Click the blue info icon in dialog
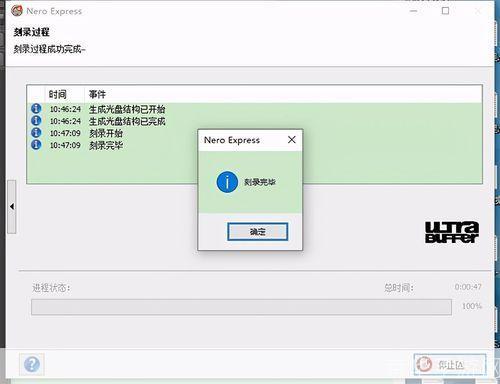500x384 pixels. (x=227, y=182)
